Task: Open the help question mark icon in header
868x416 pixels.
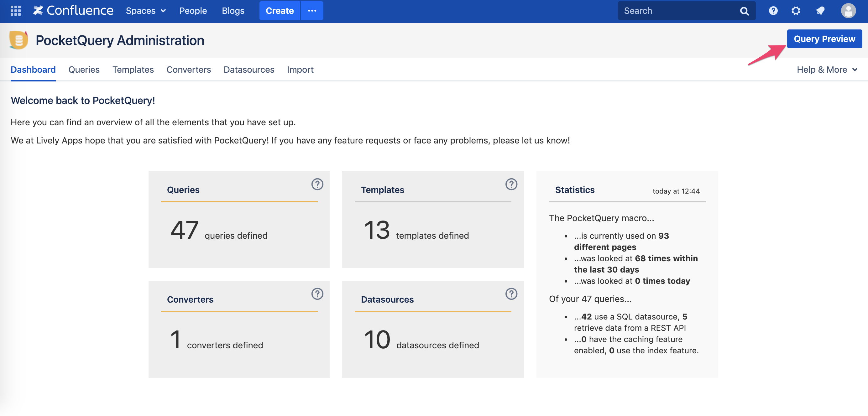Action: (x=773, y=11)
